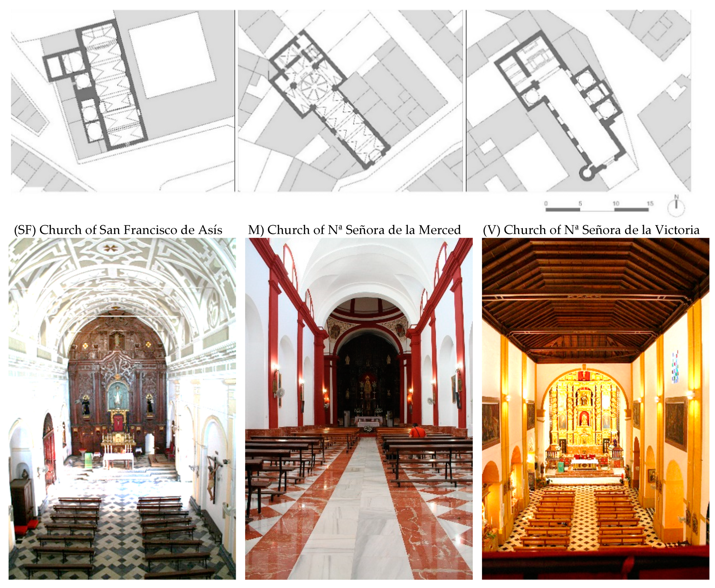Click the '(V) Church of Nª Señora de la Victoria' caption
The width and height of the screenshot is (715, 588).
click(591, 230)
